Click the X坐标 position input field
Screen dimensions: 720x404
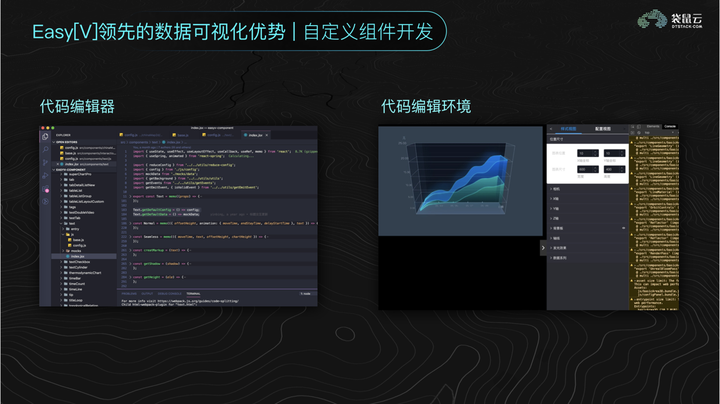click(588, 153)
